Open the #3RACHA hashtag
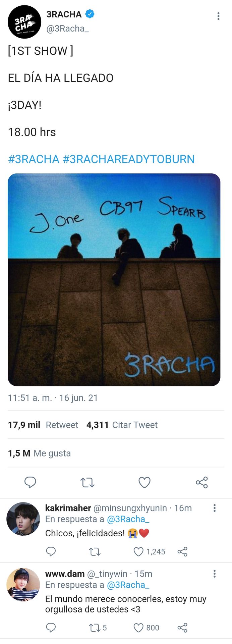The height and width of the screenshot is (644, 232). (x=34, y=159)
